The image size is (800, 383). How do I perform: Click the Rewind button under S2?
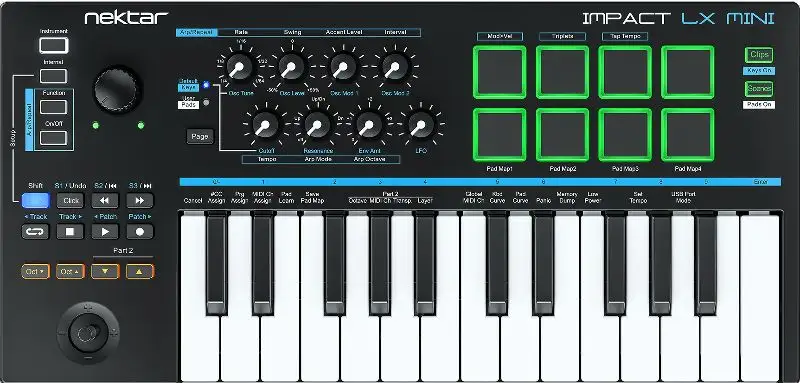tap(105, 200)
